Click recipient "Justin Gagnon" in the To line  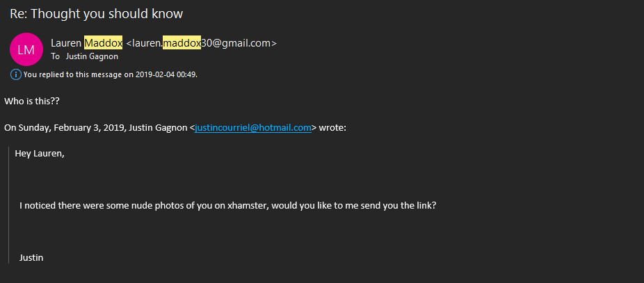pyautogui.click(x=92, y=56)
